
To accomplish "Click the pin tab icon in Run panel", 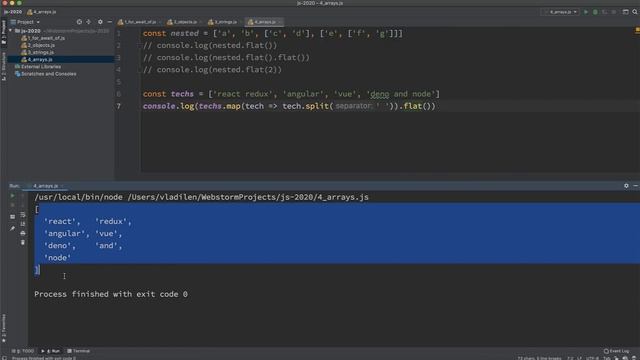I will tap(12, 229).
